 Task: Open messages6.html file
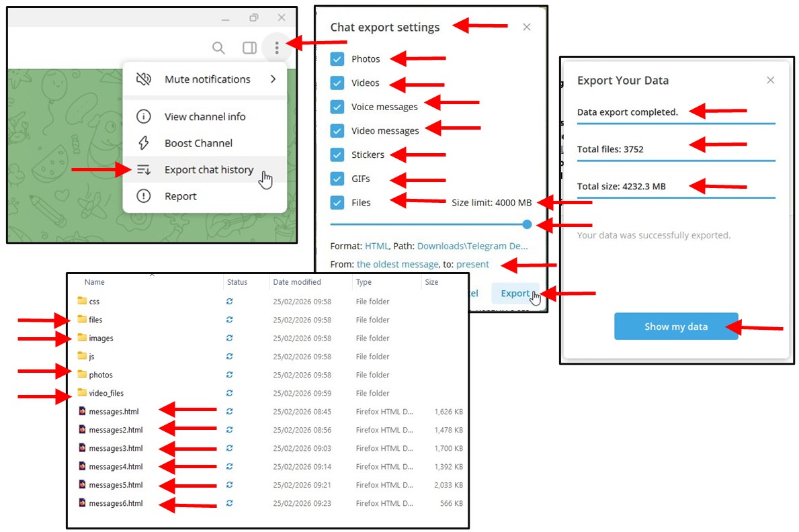tap(115, 503)
